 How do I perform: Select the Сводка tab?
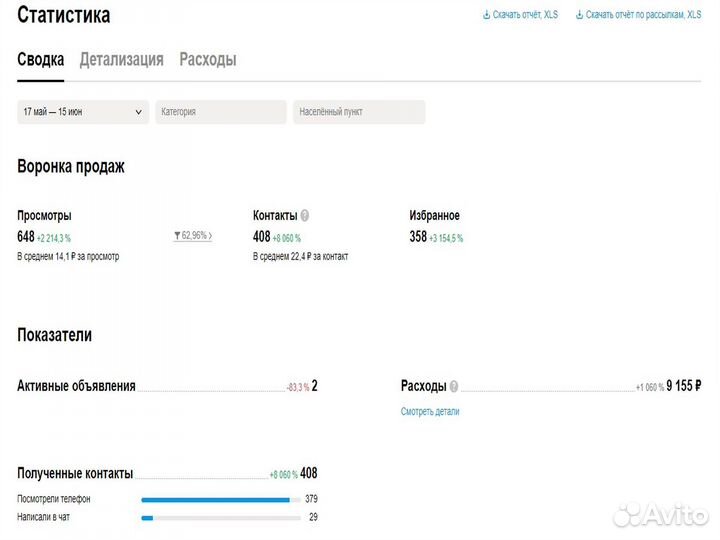pyautogui.click(x=40, y=59)
